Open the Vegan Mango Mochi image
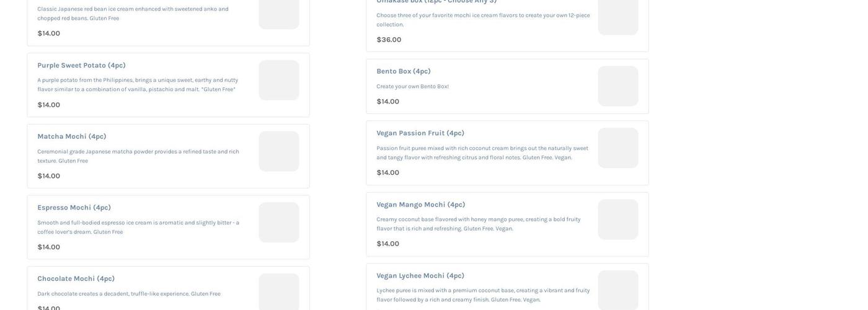This screenshot has width=868, height=310. pos(618,219)
